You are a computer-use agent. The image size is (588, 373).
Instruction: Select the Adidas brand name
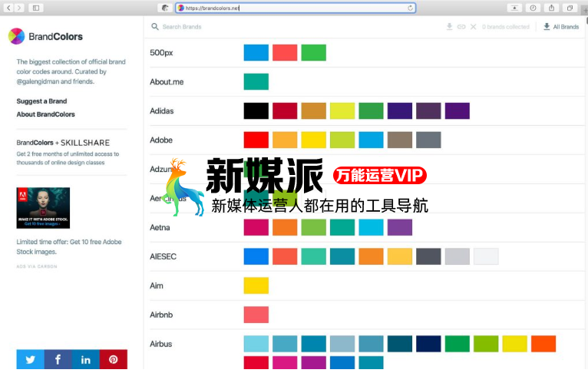tap(162, 111)
